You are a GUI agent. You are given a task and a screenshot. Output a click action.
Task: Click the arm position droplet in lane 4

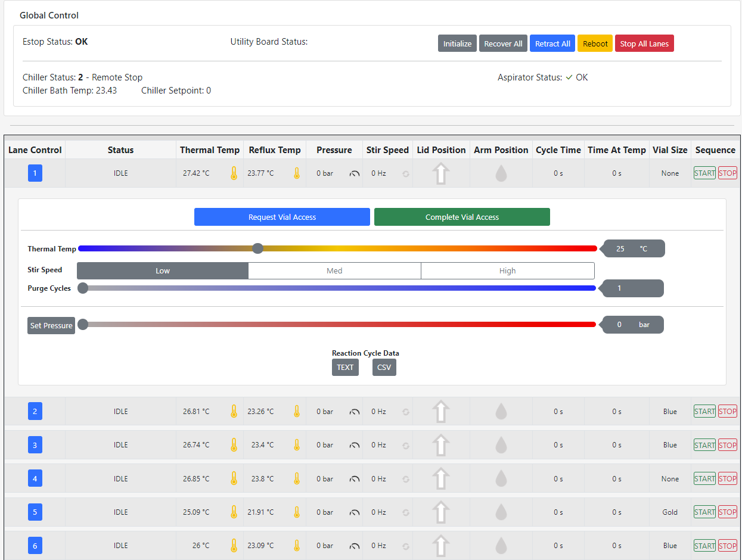(x=501, y=478)
